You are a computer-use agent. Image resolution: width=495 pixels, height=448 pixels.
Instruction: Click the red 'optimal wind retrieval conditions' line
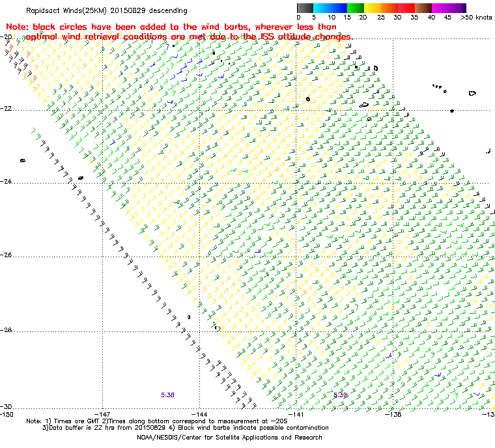(190, 37)
